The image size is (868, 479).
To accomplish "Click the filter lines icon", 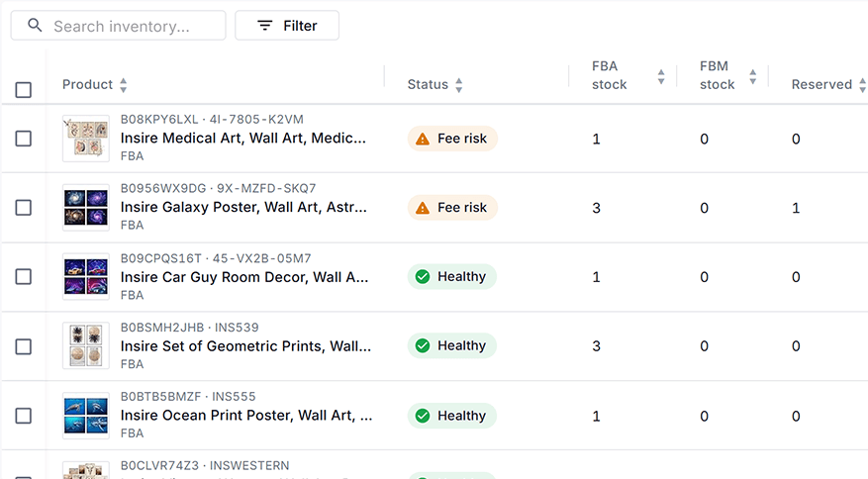I will click(x=265, y=26).
